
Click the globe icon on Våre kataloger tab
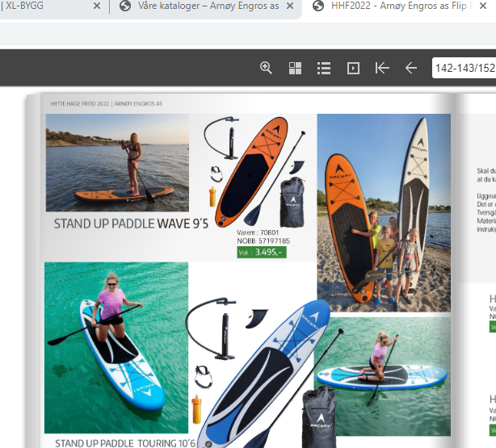click(125, 6)
